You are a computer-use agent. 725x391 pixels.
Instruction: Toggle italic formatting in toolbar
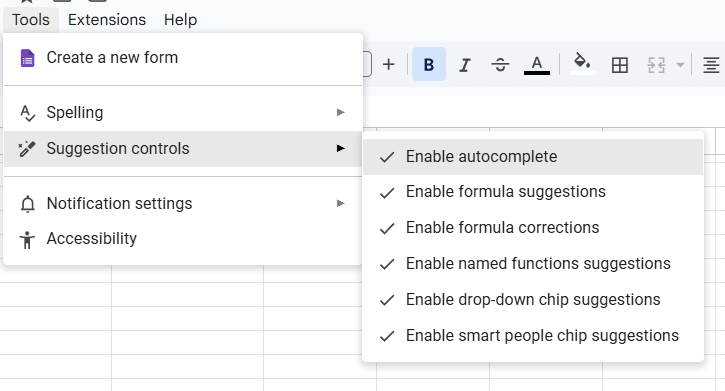coord(465,64)
